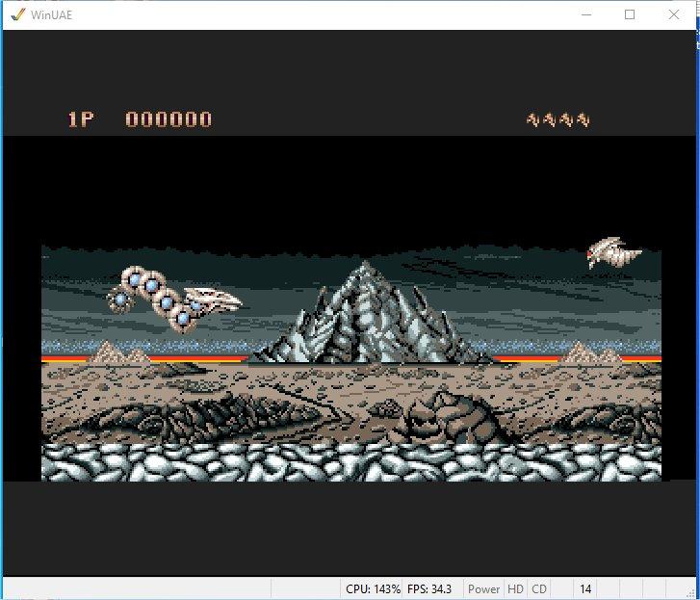The height and width of the screenshot is (600, 700).
Task: Click the HD activity indicator
Action: click(x=516, y=588)
